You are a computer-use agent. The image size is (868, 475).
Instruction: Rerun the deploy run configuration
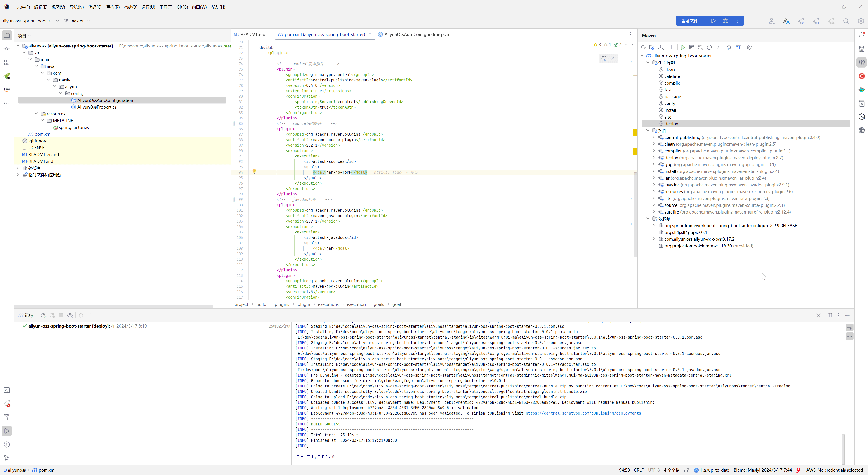[x=43, y=316]
